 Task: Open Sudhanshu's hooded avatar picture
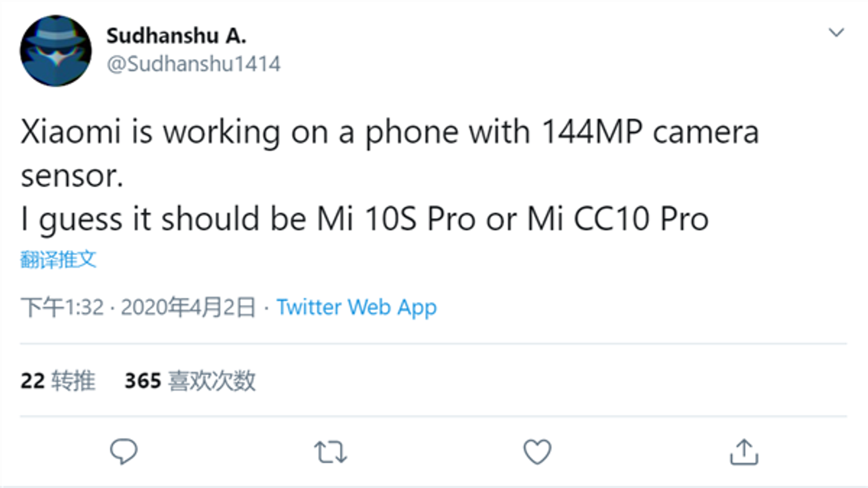pyautogui.click(x=56, y=51)
